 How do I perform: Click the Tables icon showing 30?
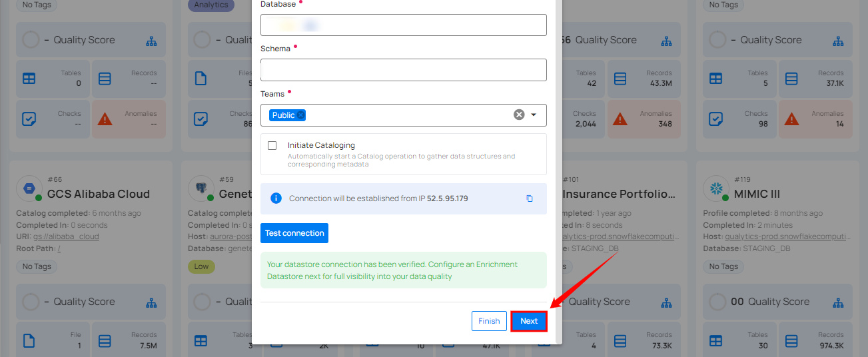pyautogui.click(x=715, y=340)
